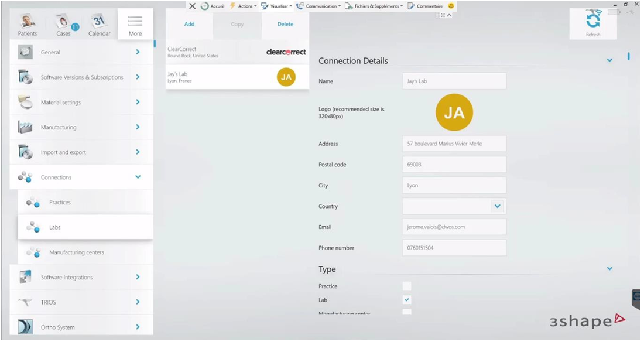Open the Actions menu
644x345 pixels.
pos(243,6)
